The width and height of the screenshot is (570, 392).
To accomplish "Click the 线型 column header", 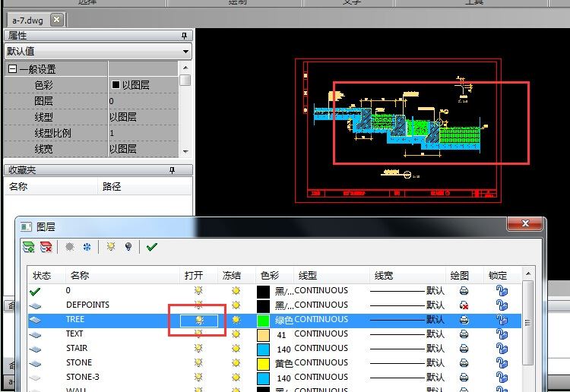I will 331,275.
